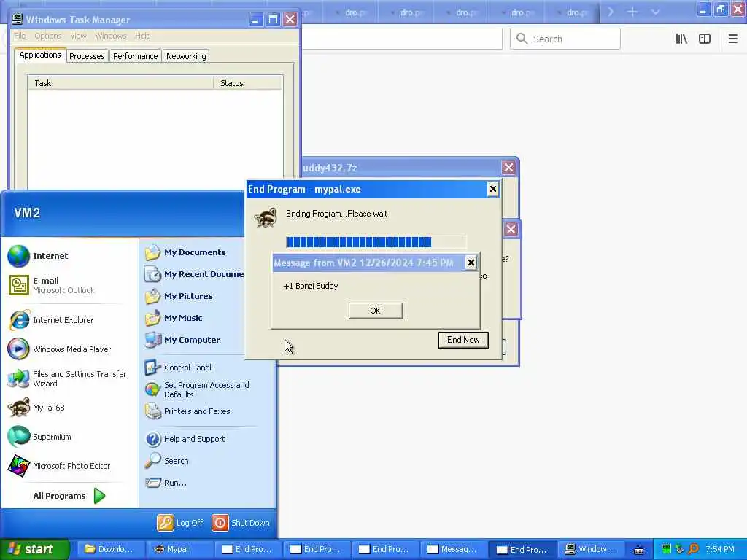Click the green Task Manager tray icon
This screenshot has width=747, height=560.
667,549
